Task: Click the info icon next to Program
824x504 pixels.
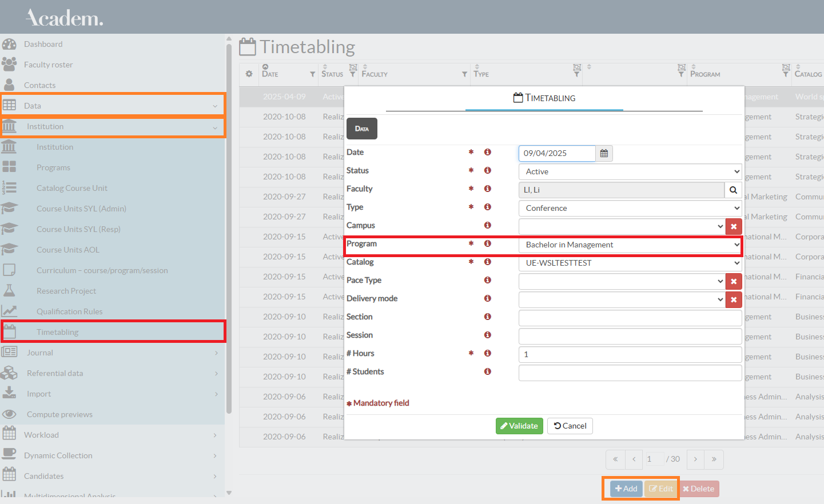Action: (x=488, y=243)
